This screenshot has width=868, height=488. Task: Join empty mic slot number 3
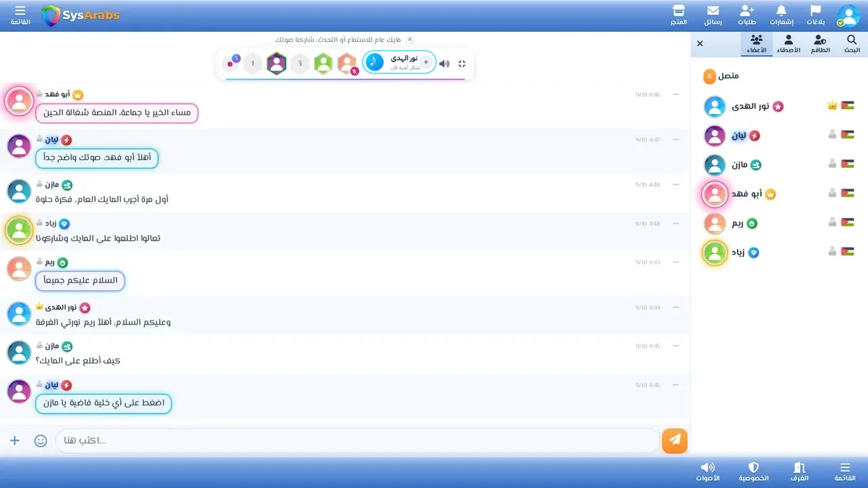tap(300, 64)
